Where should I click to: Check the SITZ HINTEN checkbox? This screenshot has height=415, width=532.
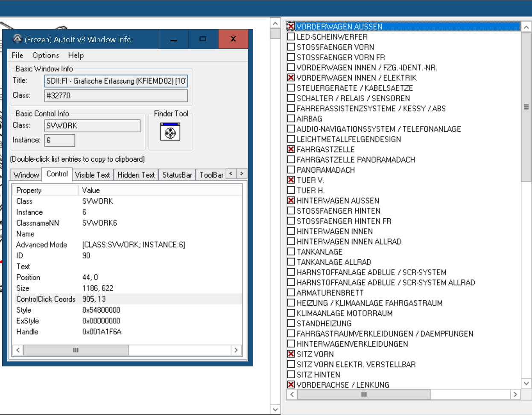(x=291, y=374)
